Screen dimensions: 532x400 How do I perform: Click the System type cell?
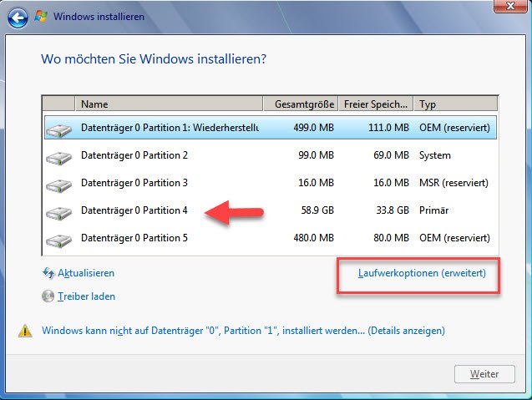(435, 155)
